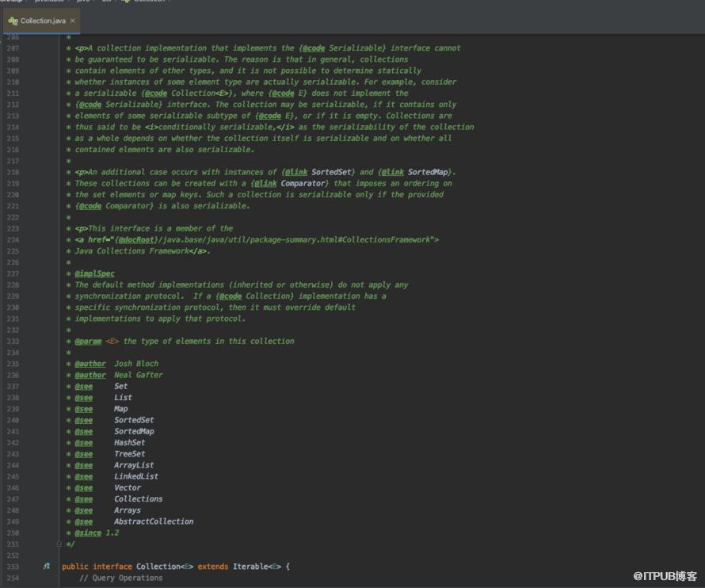Click the Java interface icon on the Collection.java tab

[x=13, y=21]
